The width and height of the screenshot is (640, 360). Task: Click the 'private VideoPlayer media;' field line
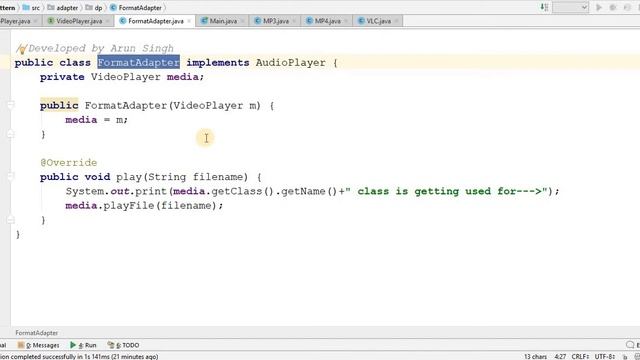(122, 77)
